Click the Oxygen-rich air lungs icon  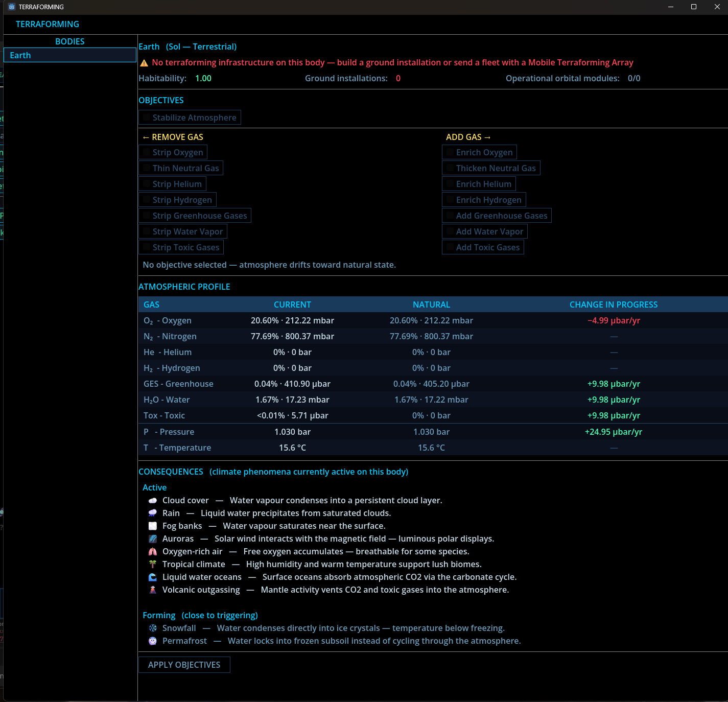coord(153,552)
